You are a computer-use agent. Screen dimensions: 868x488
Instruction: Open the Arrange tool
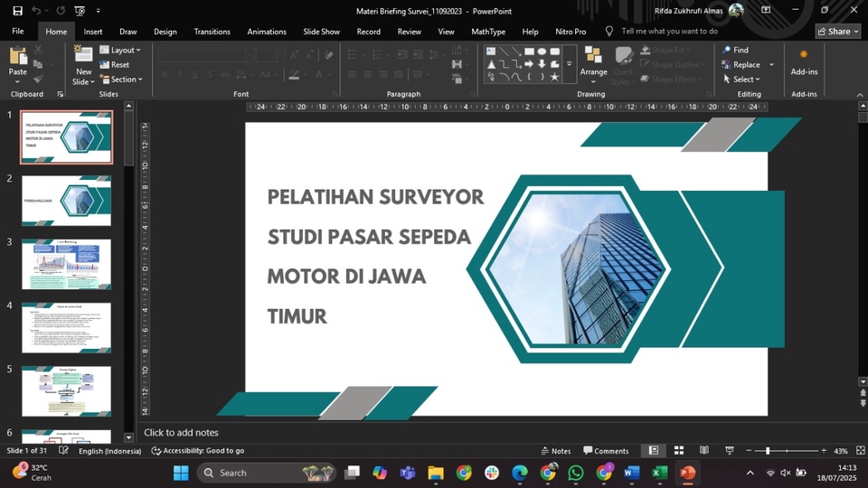pos(593,65)
